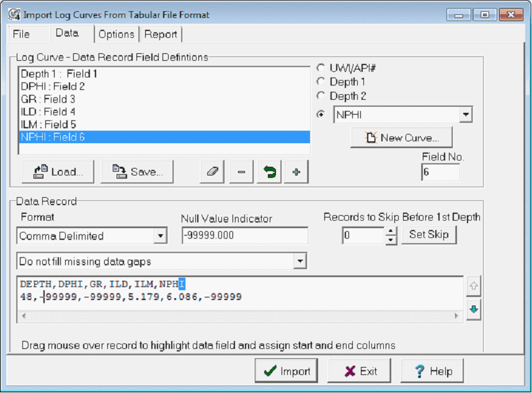Save field definitions with Save button
532x393 pixels.
pyautogui.click(x=137, y=172)
